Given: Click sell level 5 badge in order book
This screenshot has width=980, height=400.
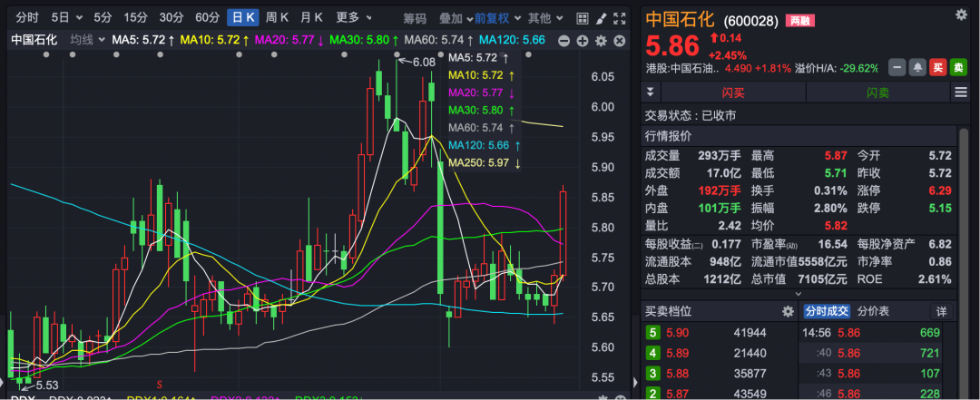Looking at the screenshot, I should tap(653, 333).
